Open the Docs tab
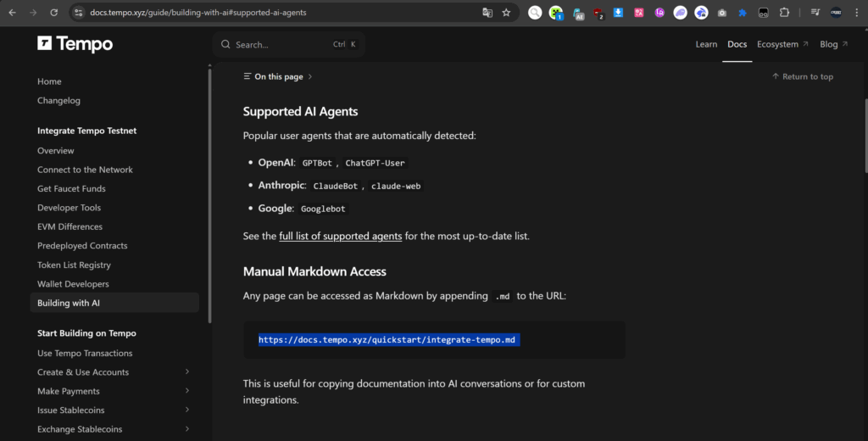 pyautogui.click(x=737, y=44)
